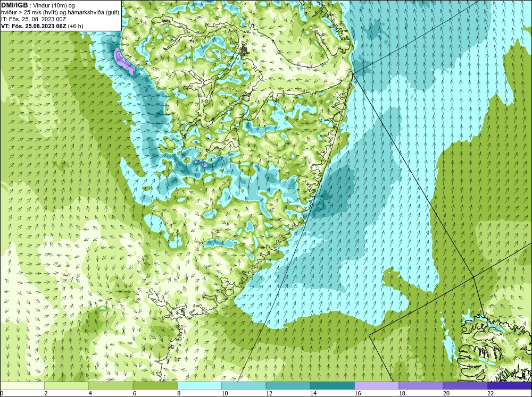532x397 pixels.
Task: Click the "6" label on the color scale
Action: coord(135,393)
